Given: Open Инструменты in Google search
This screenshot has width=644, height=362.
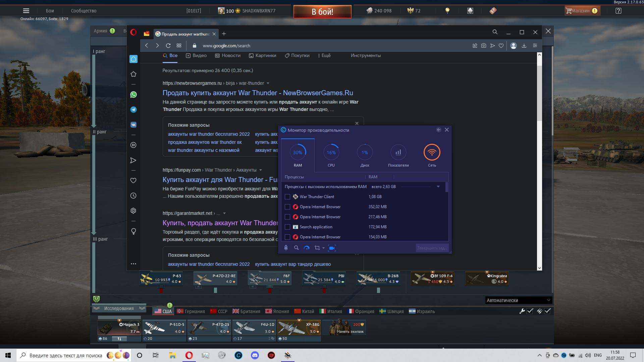Looking at the screenshot, I should click(366, 56).
